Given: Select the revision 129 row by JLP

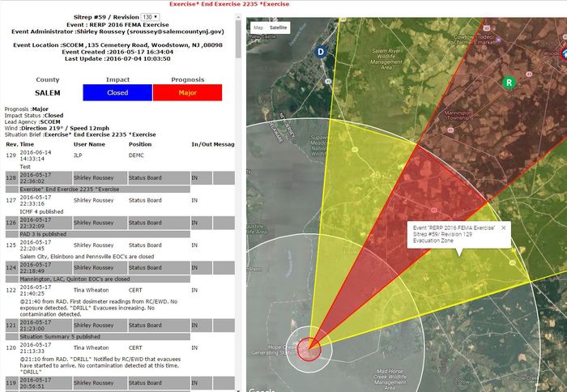Looking at the screenshot, I should pos(120,156).
